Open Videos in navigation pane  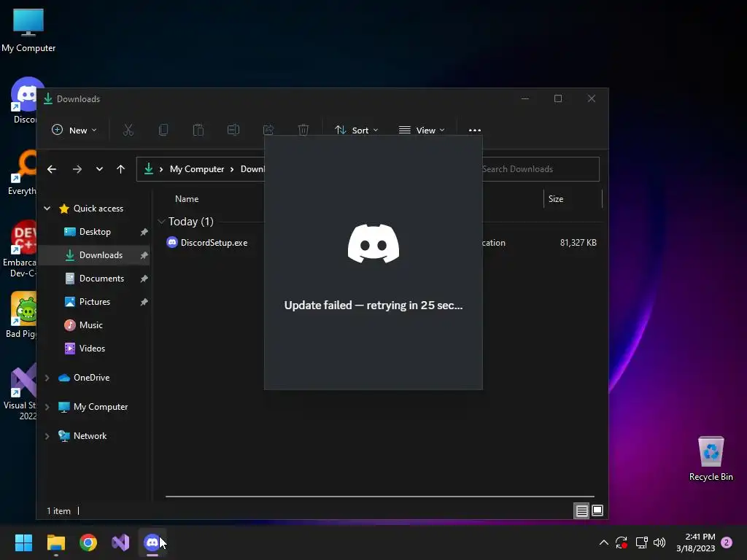coord(92,348)
